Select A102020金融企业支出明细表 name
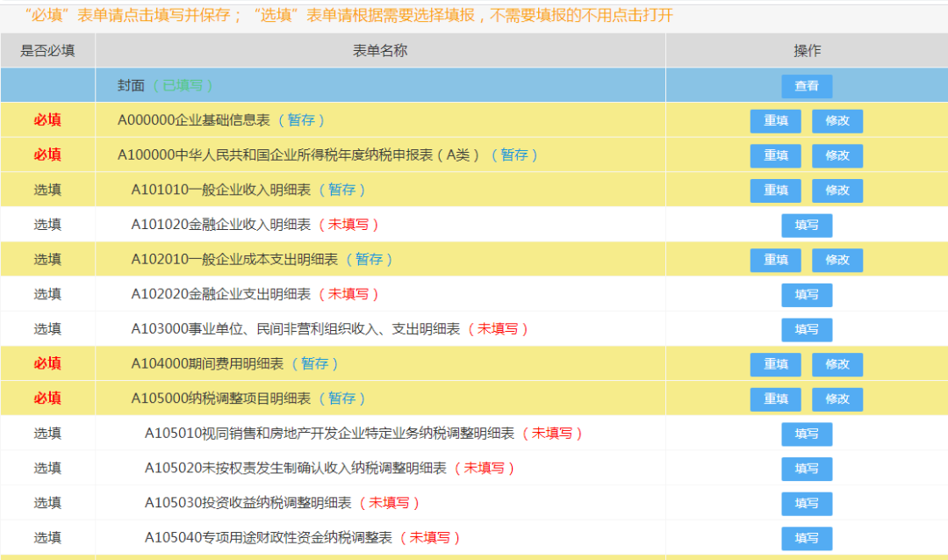The width and height of the screenshot is (948, 560). click(220, 294)
